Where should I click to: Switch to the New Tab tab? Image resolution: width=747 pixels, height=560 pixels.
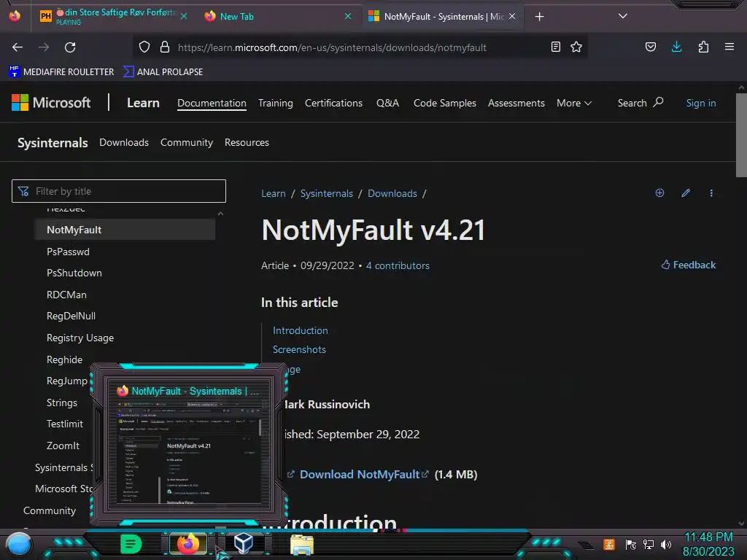pyautogui.click(x=276, y=16)
